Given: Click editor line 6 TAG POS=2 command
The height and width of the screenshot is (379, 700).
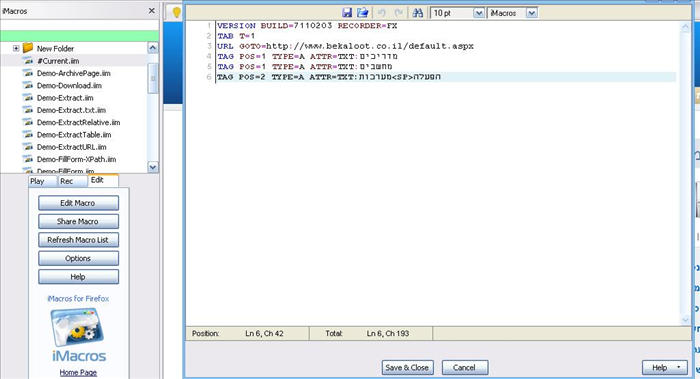Looking at the screenshot, I should point(329,77).
